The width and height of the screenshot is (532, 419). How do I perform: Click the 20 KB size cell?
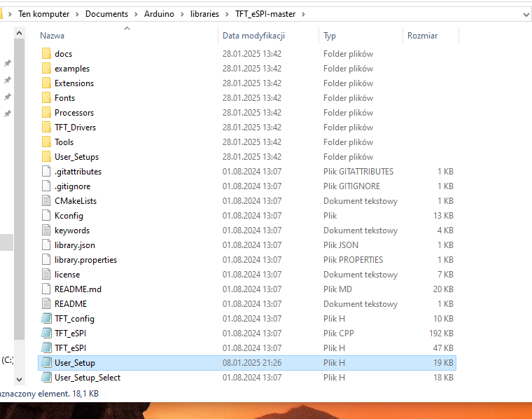pyautogui.click(x=443, y=289)
